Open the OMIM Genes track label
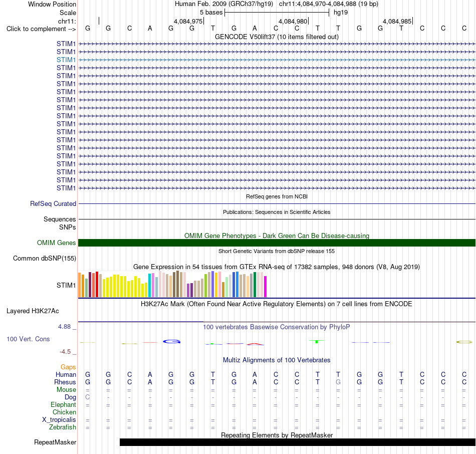The image size is (476, 454). pos(56,243)
